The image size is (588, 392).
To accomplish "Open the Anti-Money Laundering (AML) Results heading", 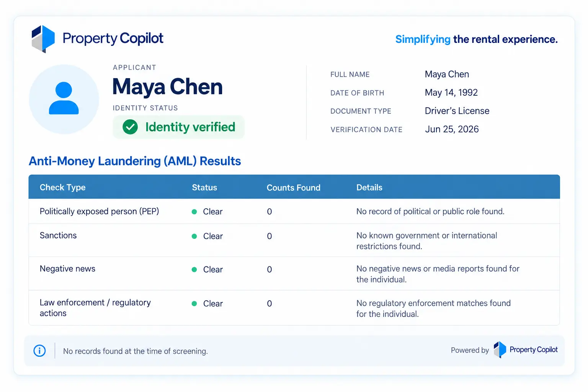I will [x=135, y=161].
